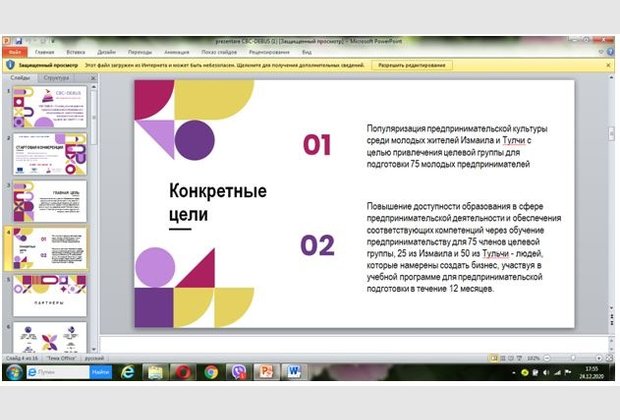The image size is (620, 420).
Task: Open Internet Explorer from taskbar
Action: point(127,372)
